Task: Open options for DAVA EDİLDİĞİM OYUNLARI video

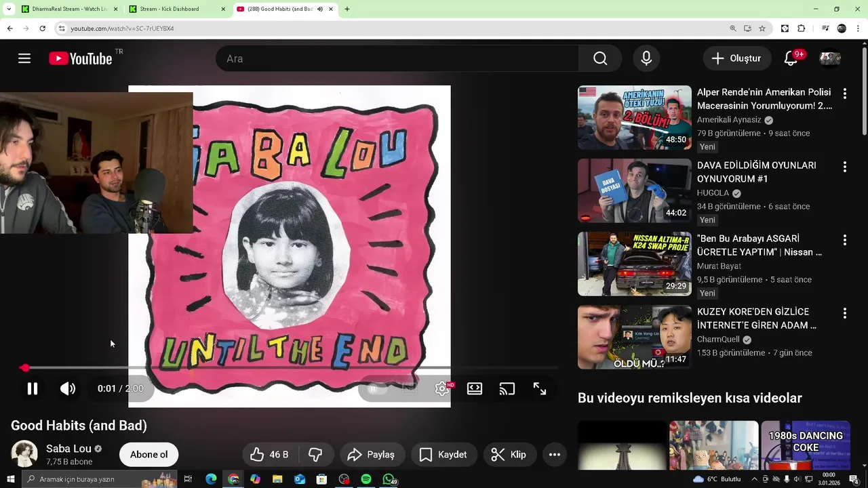Action: 844,167
